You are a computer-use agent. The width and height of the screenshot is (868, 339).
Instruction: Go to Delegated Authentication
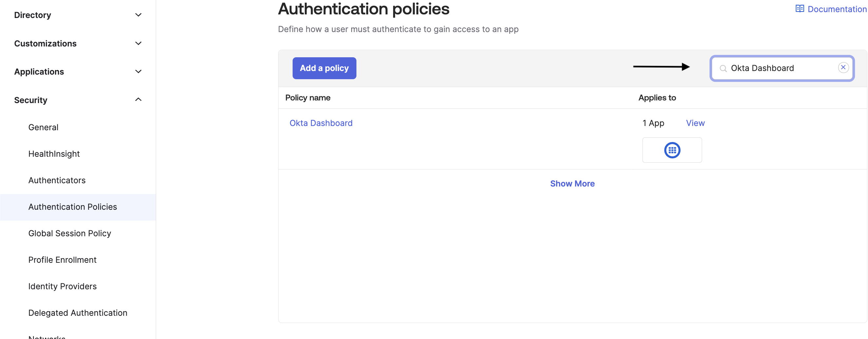click(78, 313)
